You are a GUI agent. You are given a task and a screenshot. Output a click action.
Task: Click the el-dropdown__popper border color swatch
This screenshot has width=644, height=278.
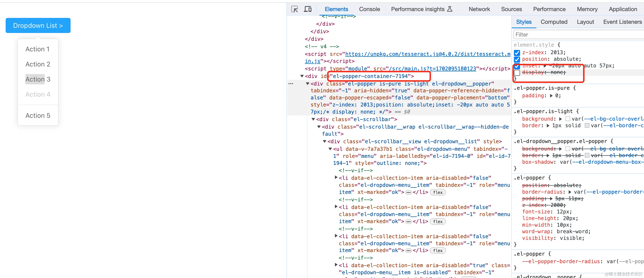587,155
